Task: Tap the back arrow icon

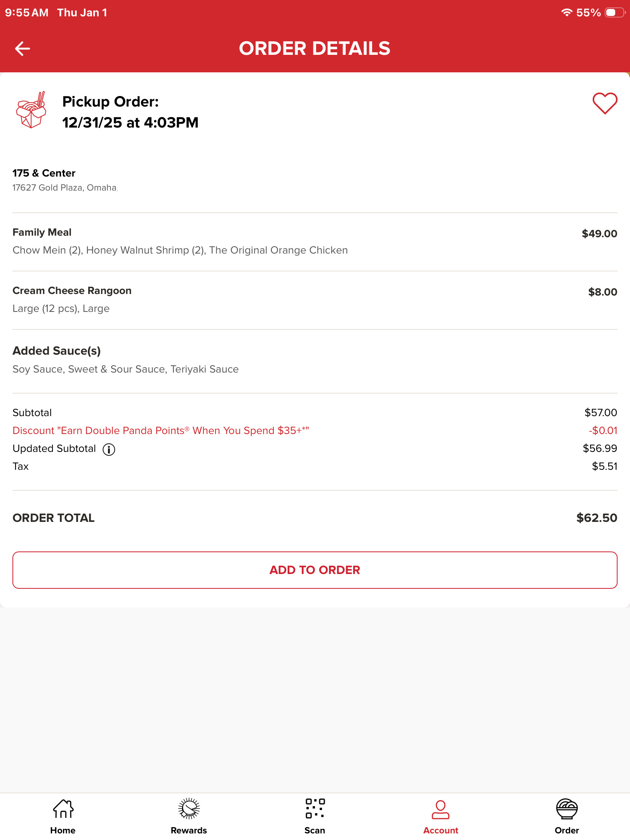Action: 23,49
